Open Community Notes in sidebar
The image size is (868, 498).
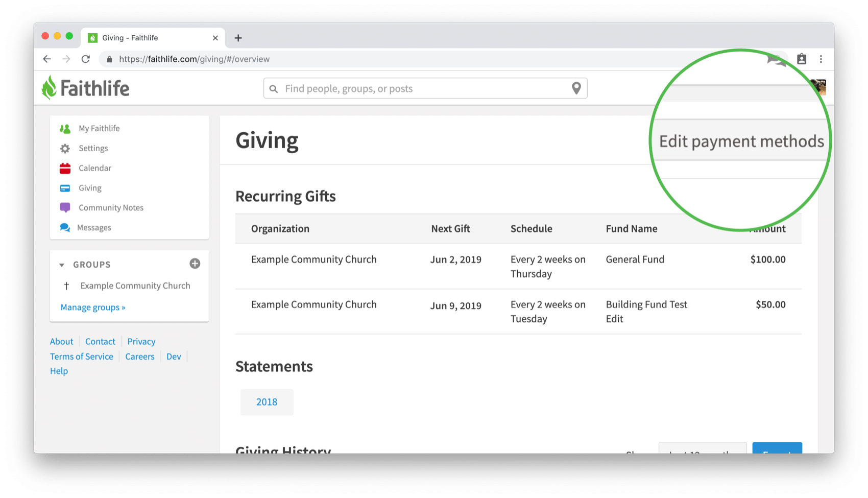click(111, 208)
